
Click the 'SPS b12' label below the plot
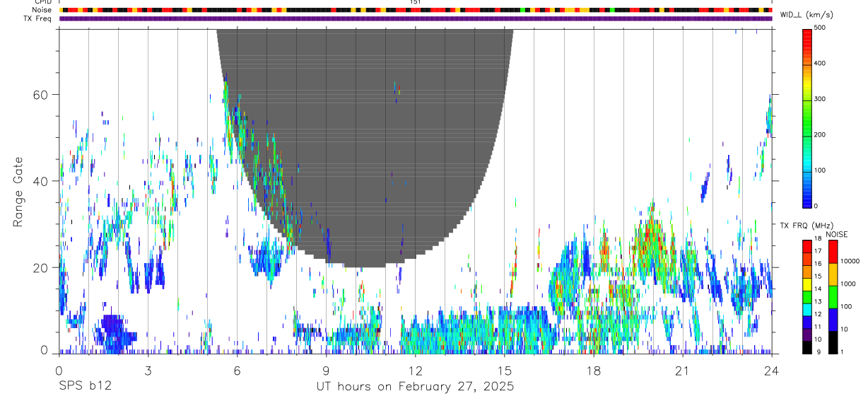pos(85,387)
